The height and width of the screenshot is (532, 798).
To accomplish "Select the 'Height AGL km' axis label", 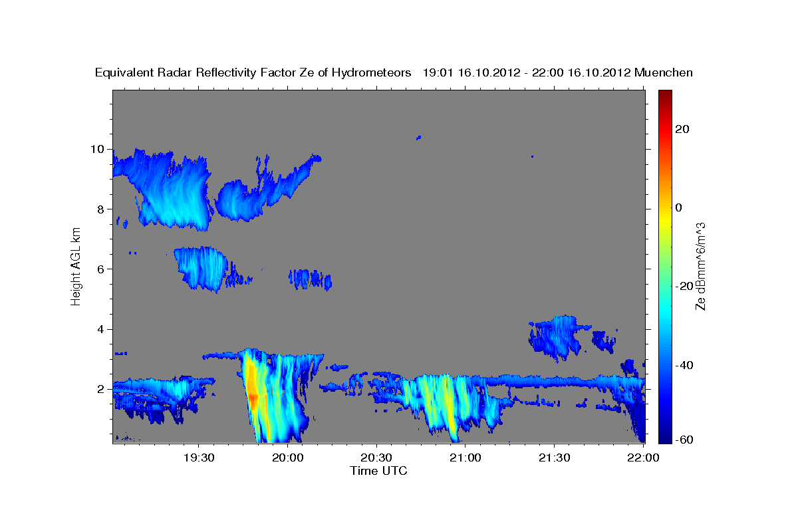I will (76, 266).
